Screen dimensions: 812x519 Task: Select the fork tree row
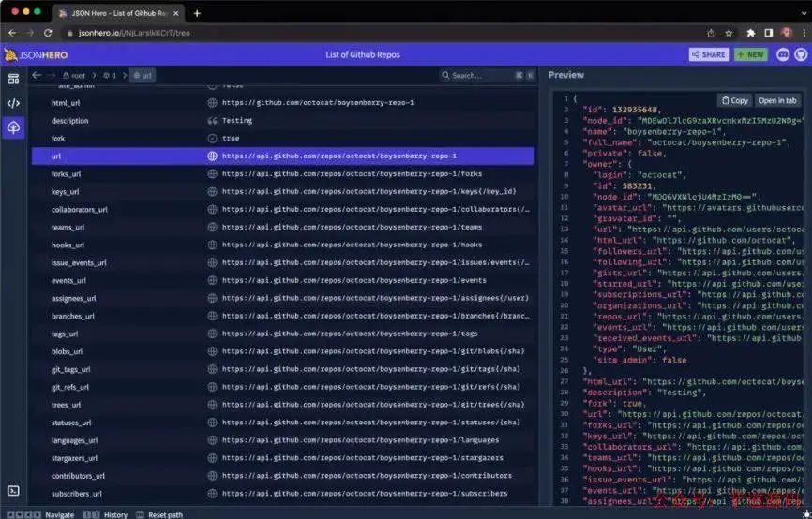point(283,138)
